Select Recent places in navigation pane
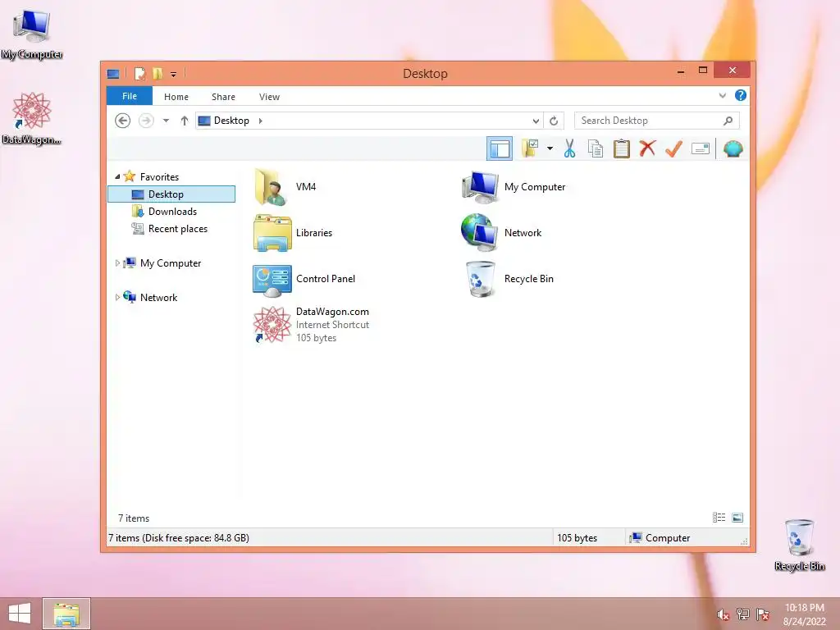 [x=177, y=229]
